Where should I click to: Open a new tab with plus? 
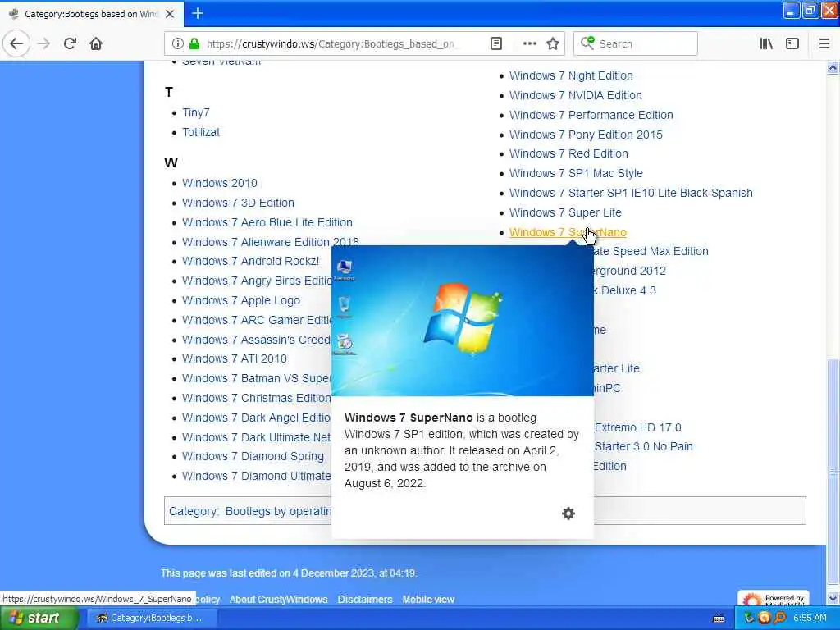(x=197, y=13)
